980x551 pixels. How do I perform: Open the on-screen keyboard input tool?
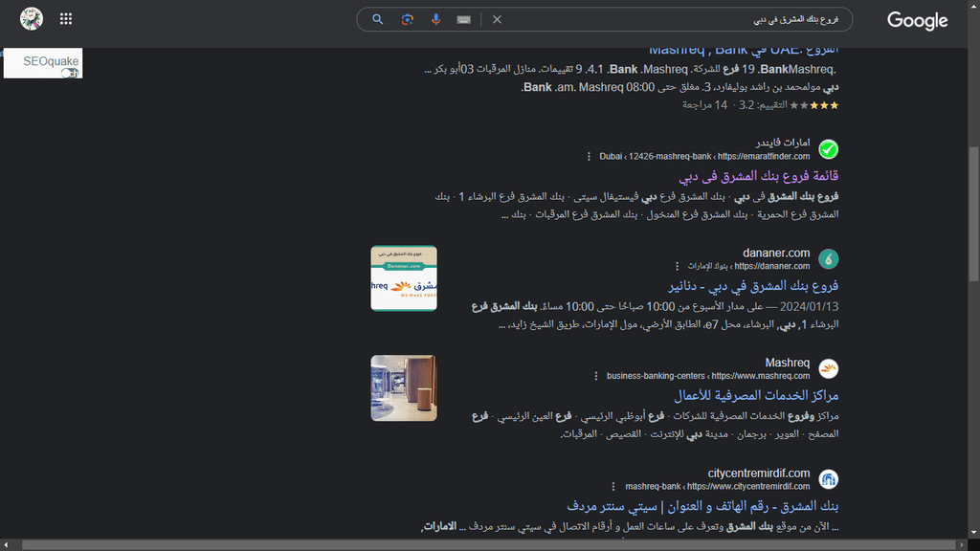(464, 20)
